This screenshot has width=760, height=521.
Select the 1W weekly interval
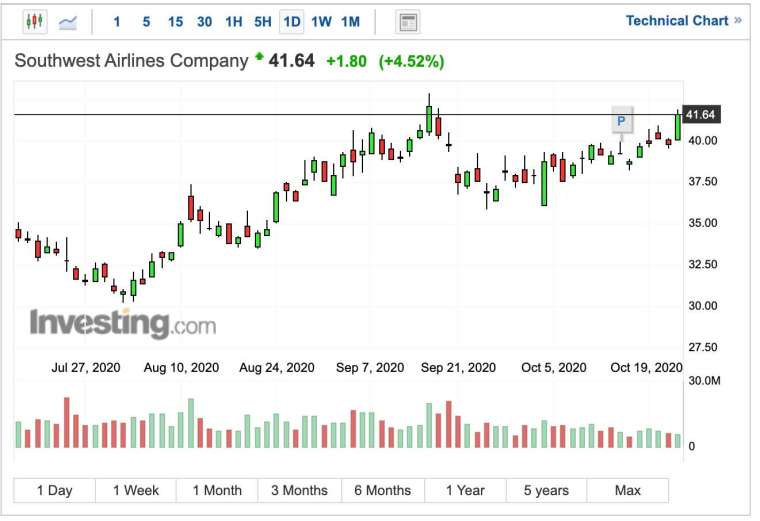(321, 22)
